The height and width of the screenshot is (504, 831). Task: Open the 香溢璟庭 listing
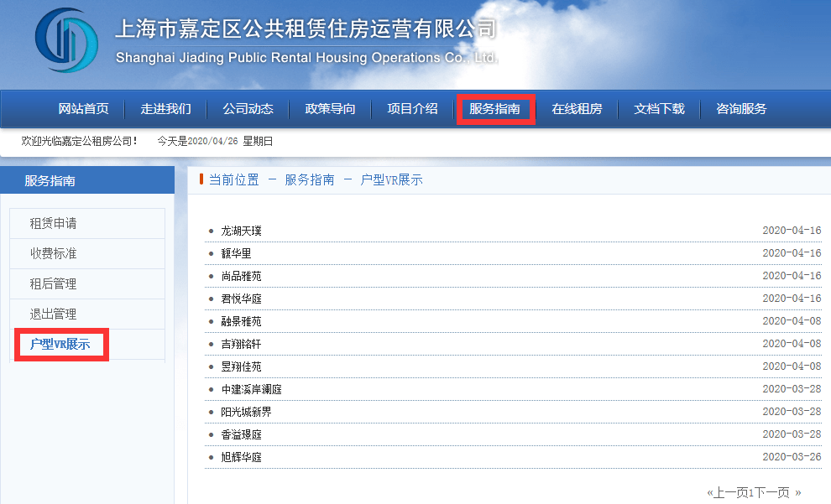(x=241, y=434)
